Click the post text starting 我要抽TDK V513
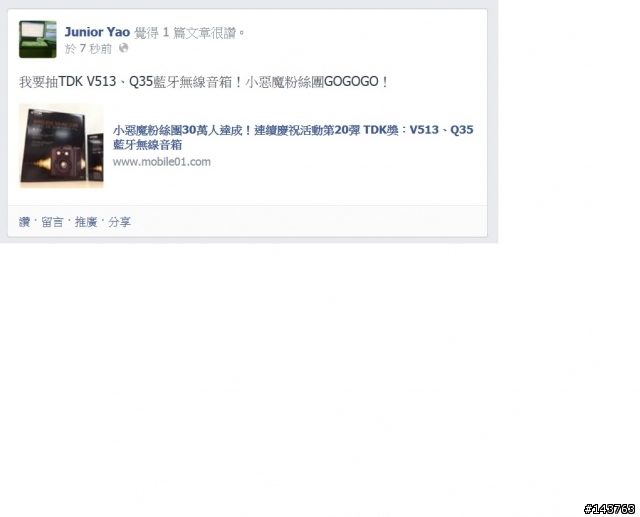The image size is (640, 517). tap(203, 82)
